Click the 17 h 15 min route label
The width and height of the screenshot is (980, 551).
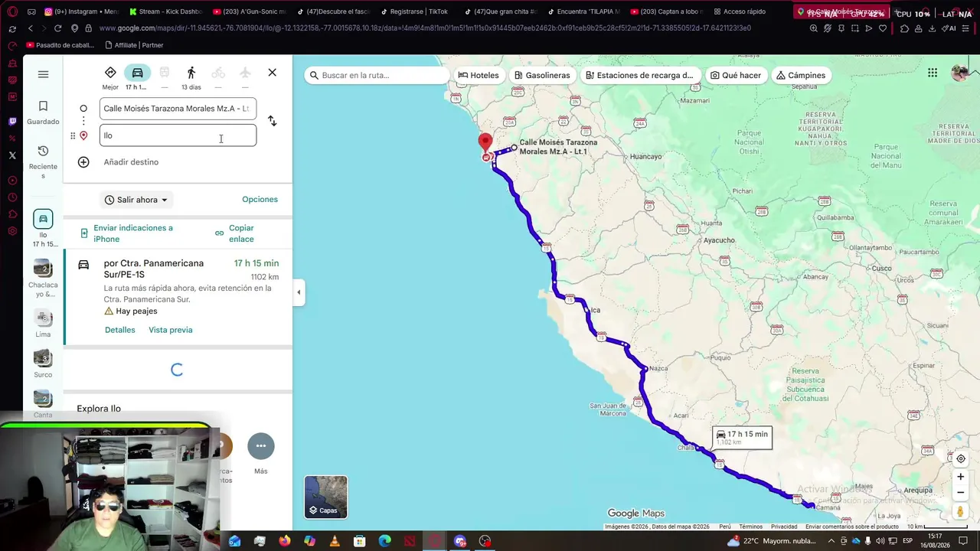(x=741, y=437)
